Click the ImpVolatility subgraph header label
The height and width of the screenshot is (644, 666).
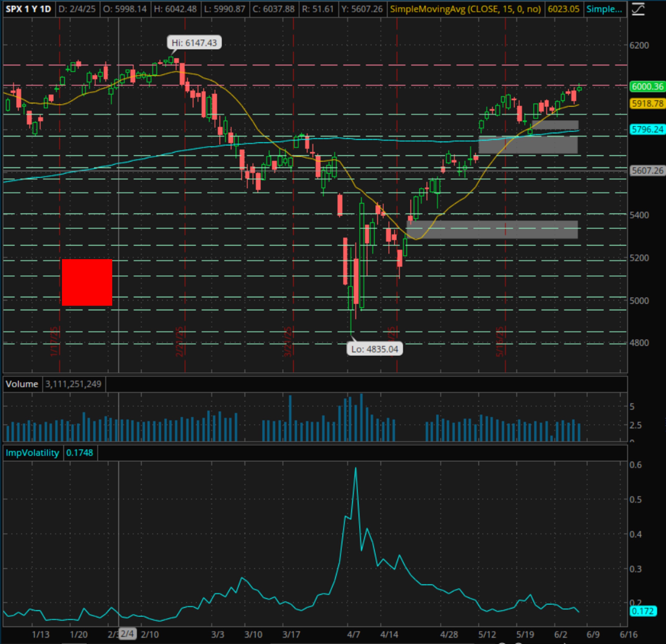pos(33,453)
